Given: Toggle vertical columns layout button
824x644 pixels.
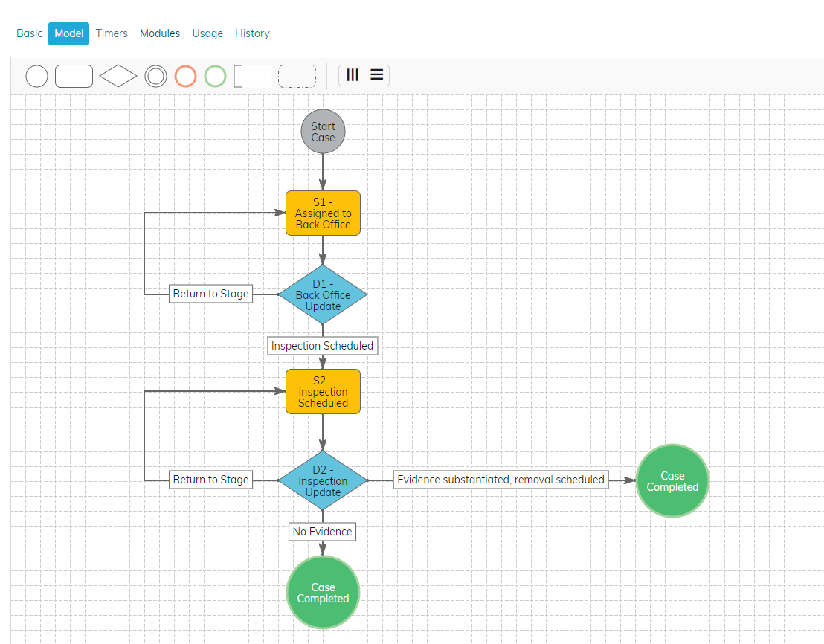Looking at the screenshot, I should 352,75.
